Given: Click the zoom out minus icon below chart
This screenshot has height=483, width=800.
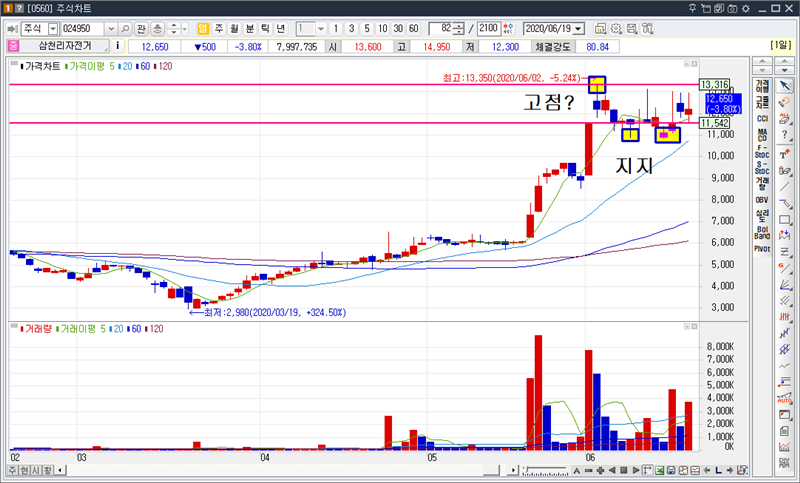Looking at the screenshot, I should [589, 470].
